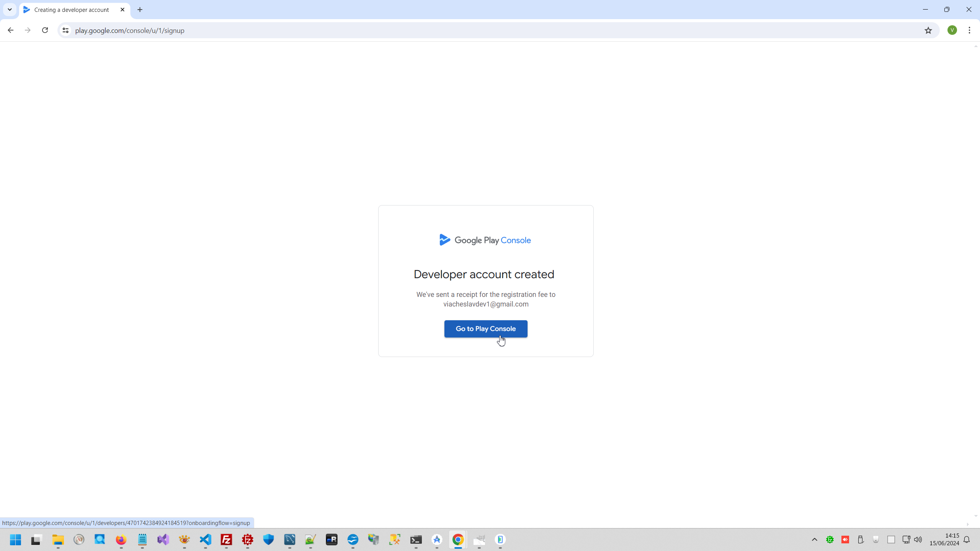980x551 pixels.
Task: Click Go to Play Console button
Action: coord(485,329)
